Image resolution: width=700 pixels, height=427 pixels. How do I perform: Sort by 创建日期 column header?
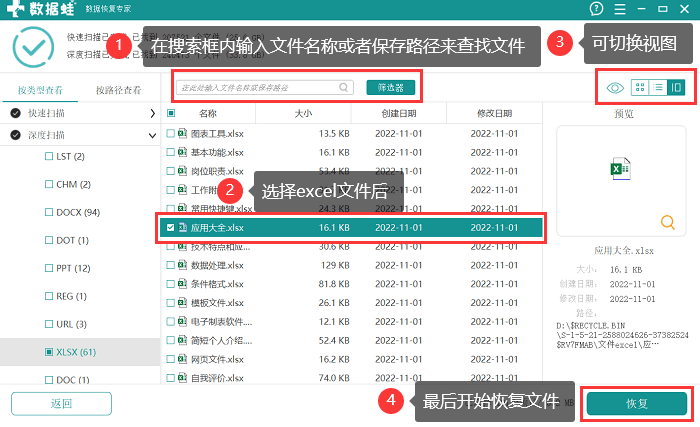(x=399, y=113)
